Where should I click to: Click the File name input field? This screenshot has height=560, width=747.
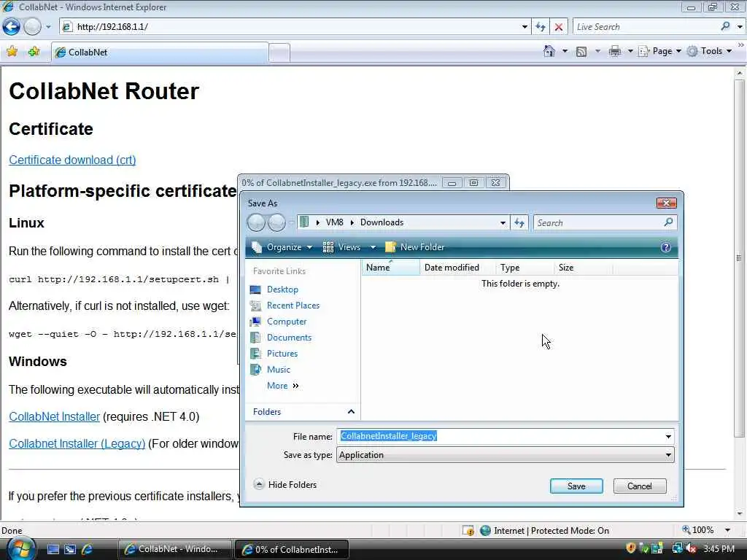click(x=500, y=436)
